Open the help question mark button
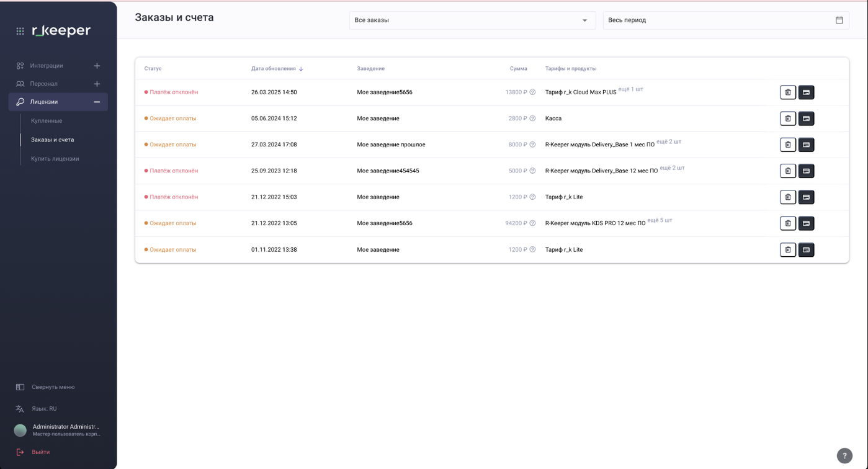Image resolution: width=868 pixels, height=469 pixels. coord(844,456)
